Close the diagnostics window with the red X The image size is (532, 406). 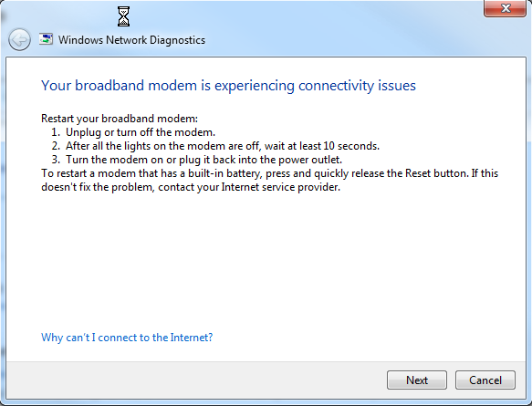506,8
